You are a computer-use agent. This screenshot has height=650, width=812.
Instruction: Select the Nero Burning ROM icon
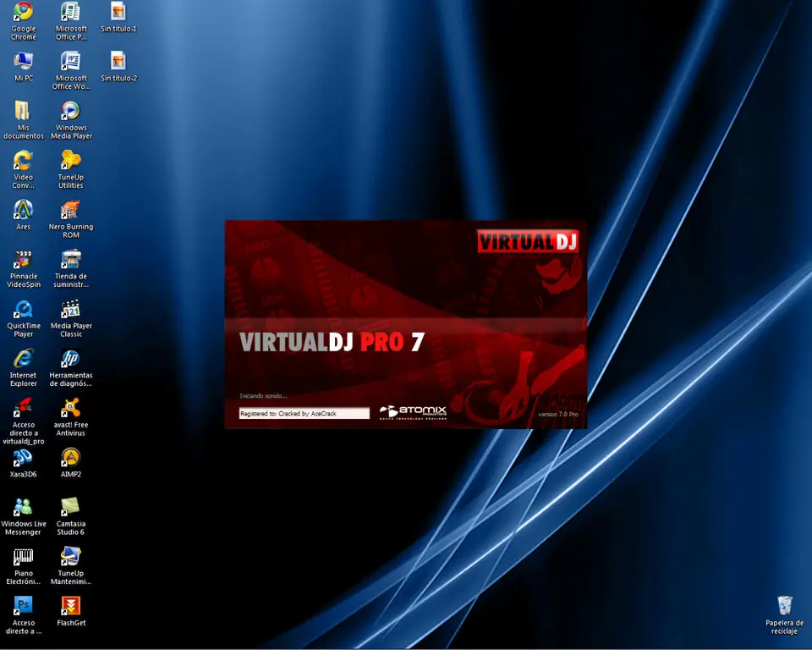tap(70, 210)
